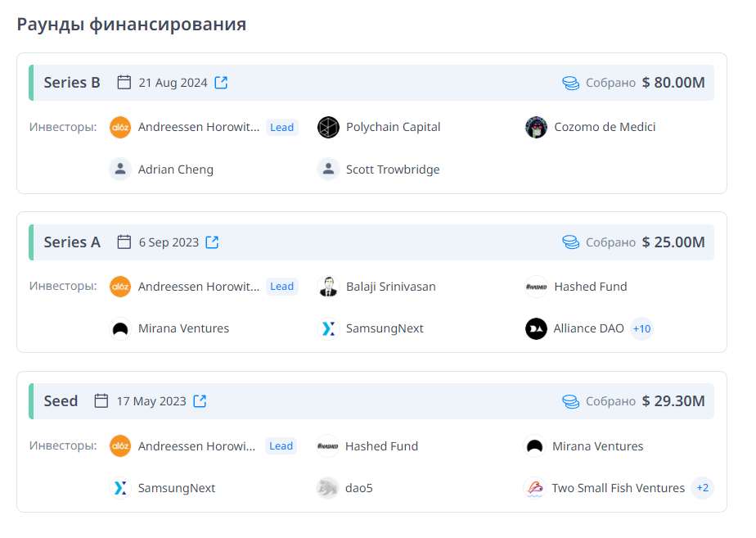Click the Hashed Fund logo in Seed round
This screenshot has width=756, height=538.
point(327,445)
